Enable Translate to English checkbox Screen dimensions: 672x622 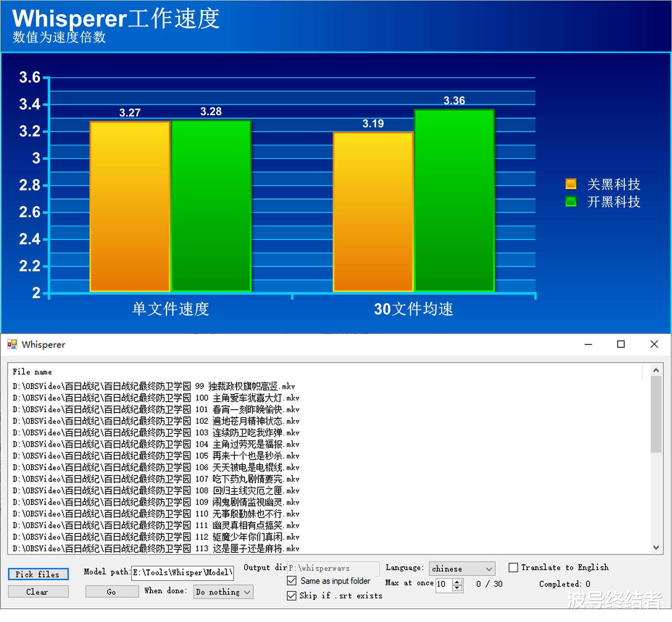[513, 567]
